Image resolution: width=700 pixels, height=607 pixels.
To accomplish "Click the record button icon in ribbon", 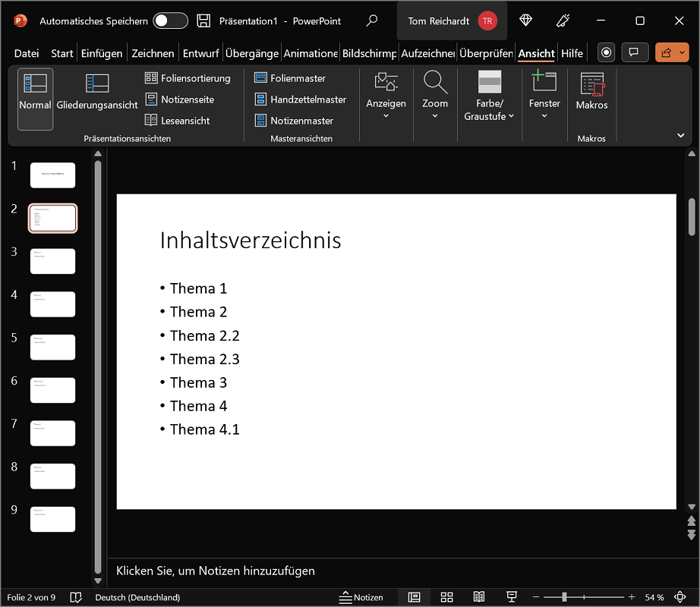I will pyautogui.click(x=606, y=52).
